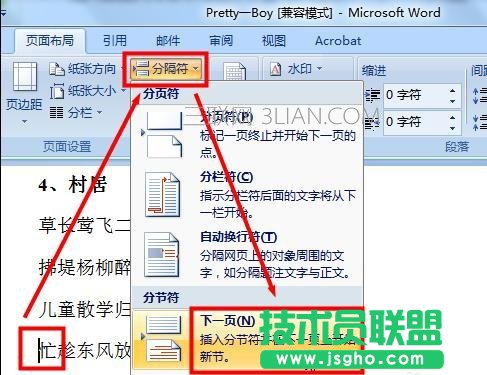
Task: Click the spacing before icon
Action: (480, 96)
